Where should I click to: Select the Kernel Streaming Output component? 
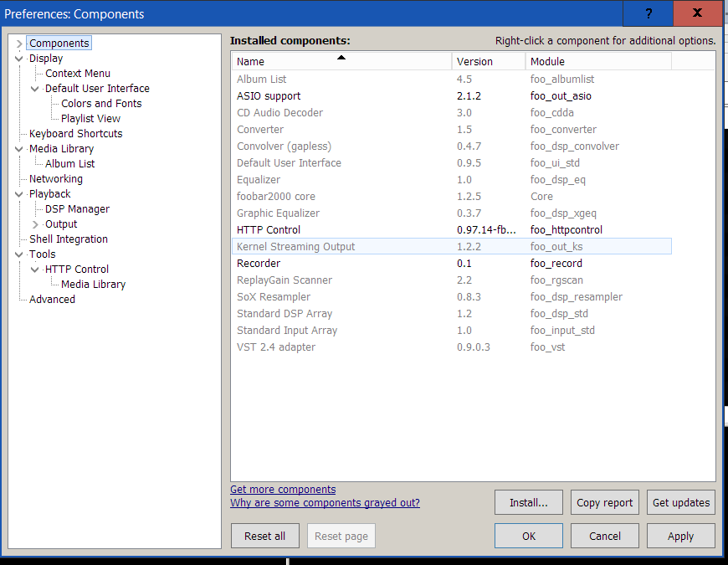(x=452, y=247)
